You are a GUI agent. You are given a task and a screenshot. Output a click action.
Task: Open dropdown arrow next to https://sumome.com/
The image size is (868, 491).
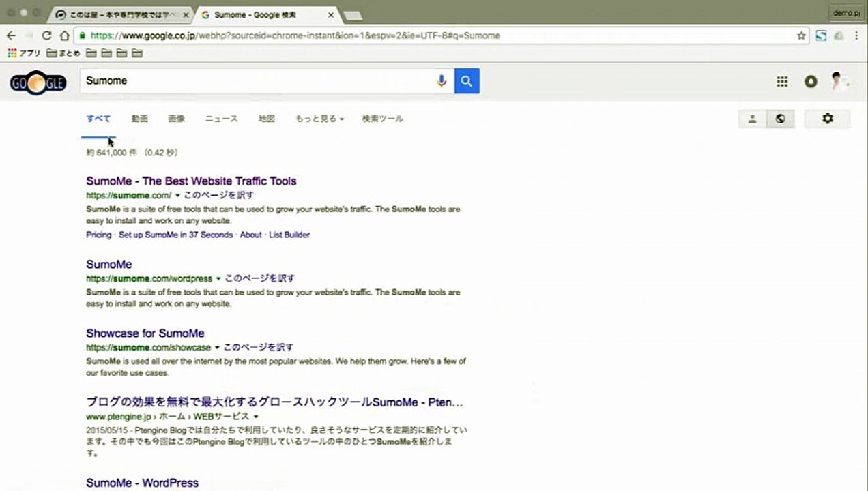[x=177, y=195]
